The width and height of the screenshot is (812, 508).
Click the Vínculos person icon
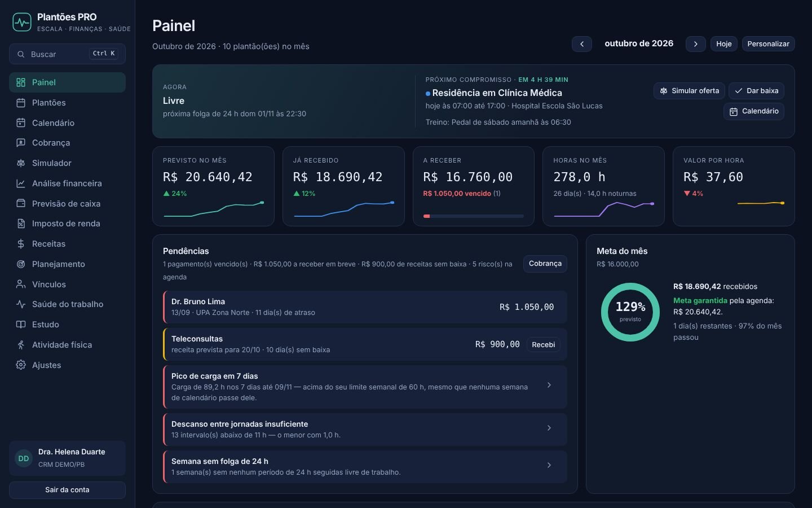pyautogui.click(x=21, y=284)
